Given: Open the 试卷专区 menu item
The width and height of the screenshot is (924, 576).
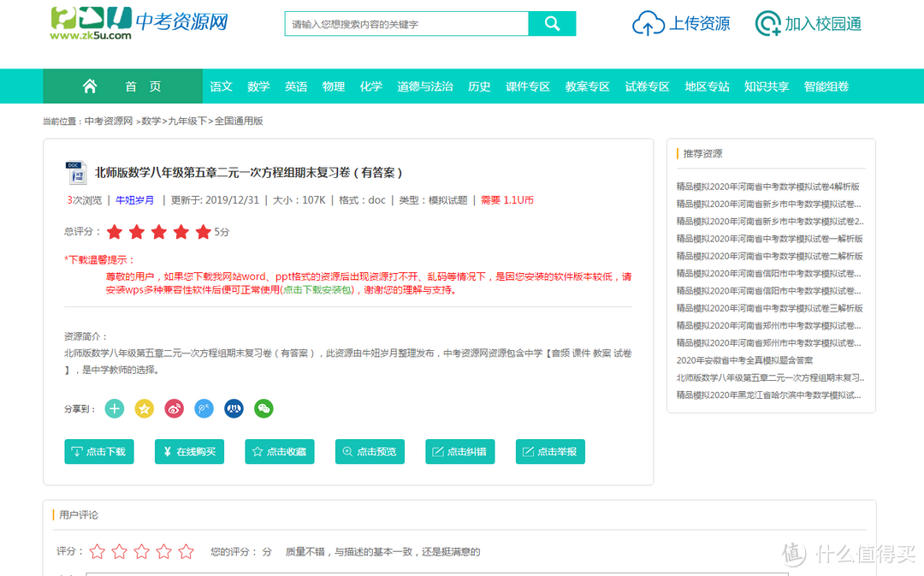Looking at the screenshot, I should coord(647,86).
